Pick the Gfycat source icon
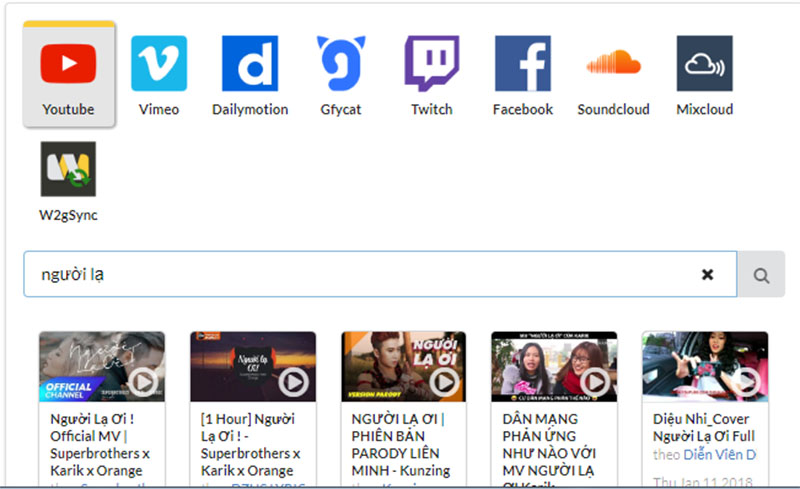 [341, 63]
